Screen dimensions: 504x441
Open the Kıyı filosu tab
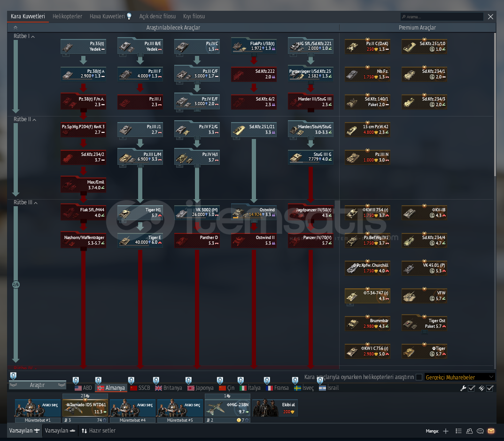pos(194,16)
